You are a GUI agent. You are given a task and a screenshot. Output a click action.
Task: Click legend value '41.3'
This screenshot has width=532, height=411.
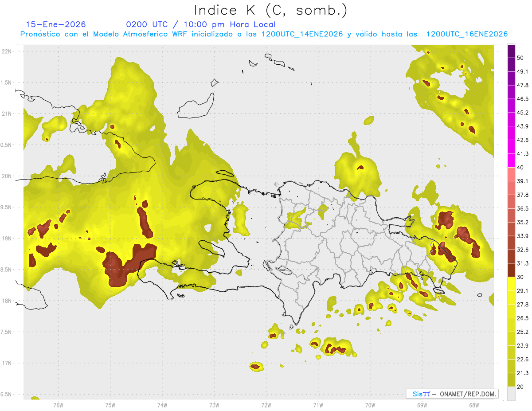pyautogui.click(x=523, y=154)
